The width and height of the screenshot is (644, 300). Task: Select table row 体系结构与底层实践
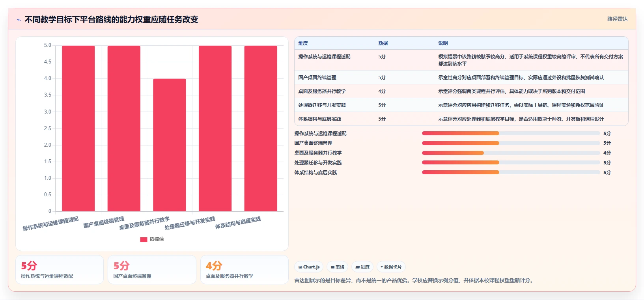(x=461, y=119)
